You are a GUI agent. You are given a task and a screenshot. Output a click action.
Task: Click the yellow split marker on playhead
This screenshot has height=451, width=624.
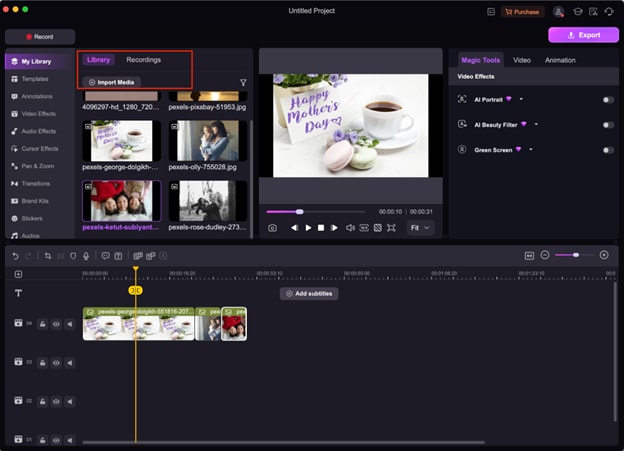(136, 290)
